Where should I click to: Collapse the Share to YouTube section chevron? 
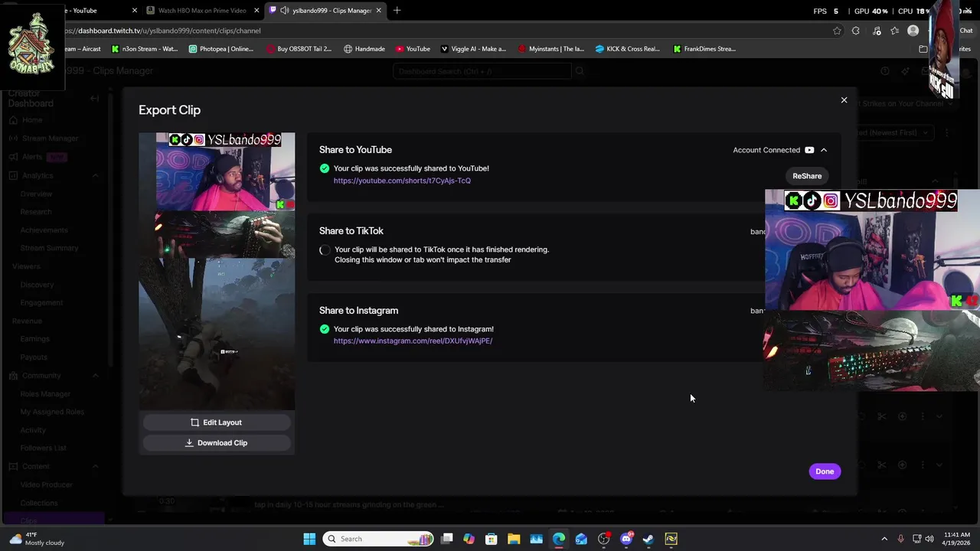[824, 150]
